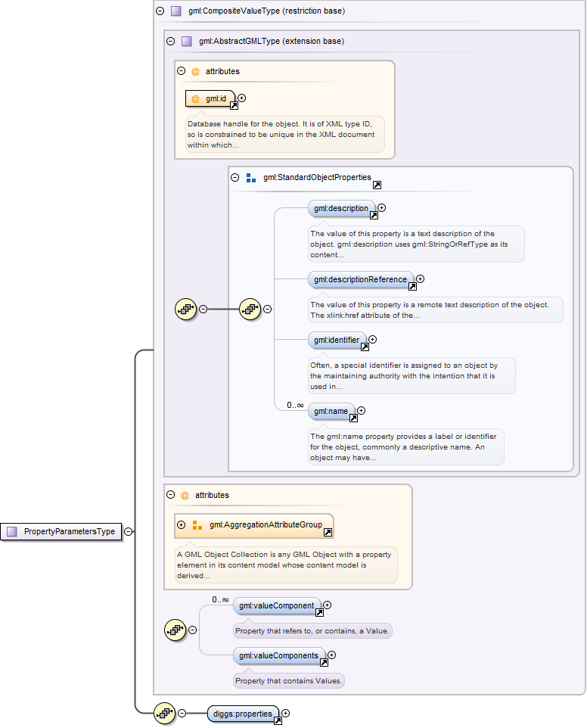The height and width of the screenshot is (728, 587).
Task: Click the link arrow beside gml:StandardObjectProperties
Action: (x=377, y=185)
